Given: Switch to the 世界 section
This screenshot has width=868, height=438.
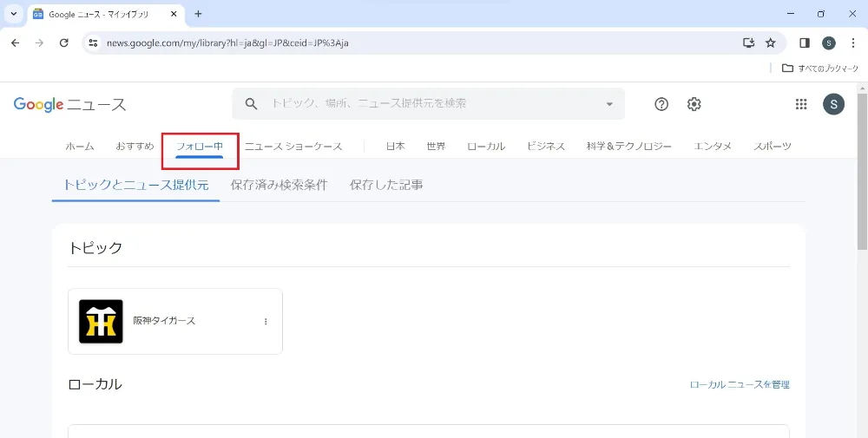Looking at the screenshot, I should coord(437,147).
